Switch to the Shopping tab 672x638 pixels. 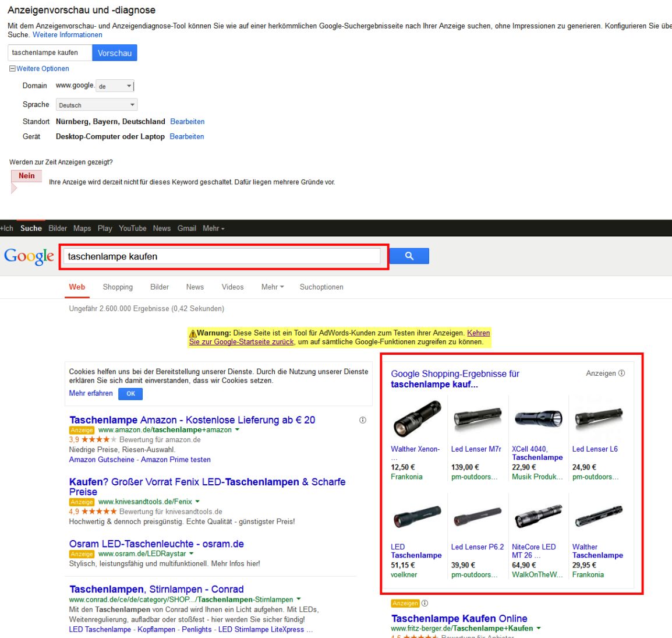pos(118,287)
